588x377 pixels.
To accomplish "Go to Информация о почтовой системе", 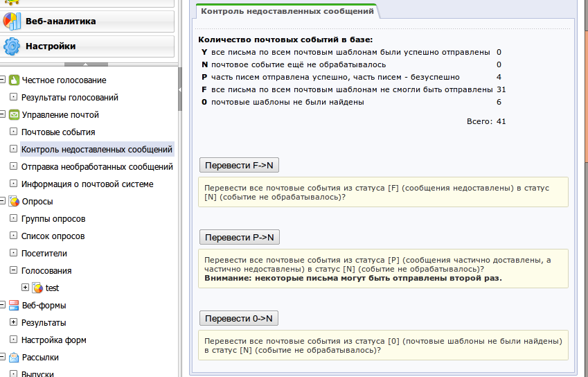I will (x=87, y=184).
